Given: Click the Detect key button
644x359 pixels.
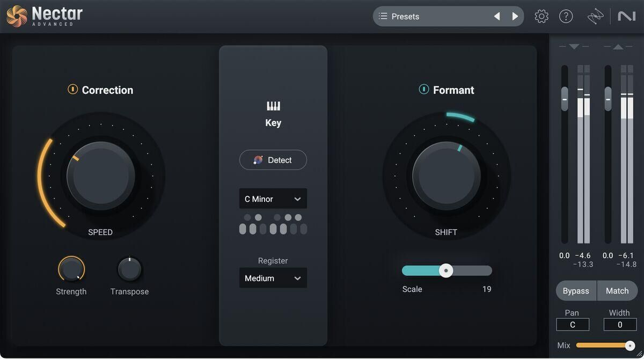Looking at the screenshot, I should point(273,160).
